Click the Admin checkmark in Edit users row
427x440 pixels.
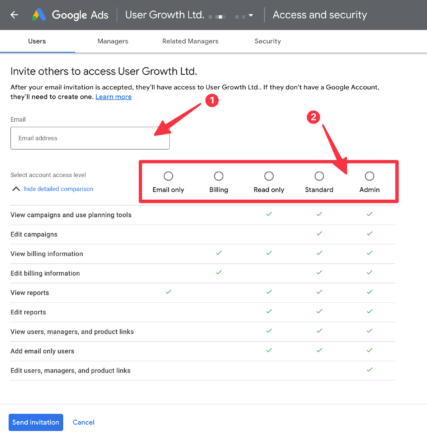369,369
